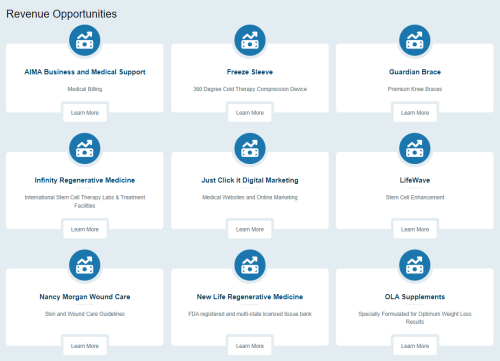Click the Stem Cell Enhancement description

click(415, 197)
